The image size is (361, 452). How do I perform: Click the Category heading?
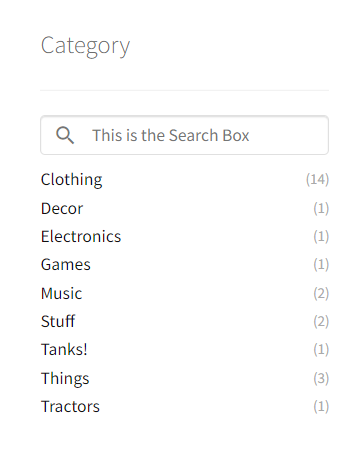click(85, 46)
